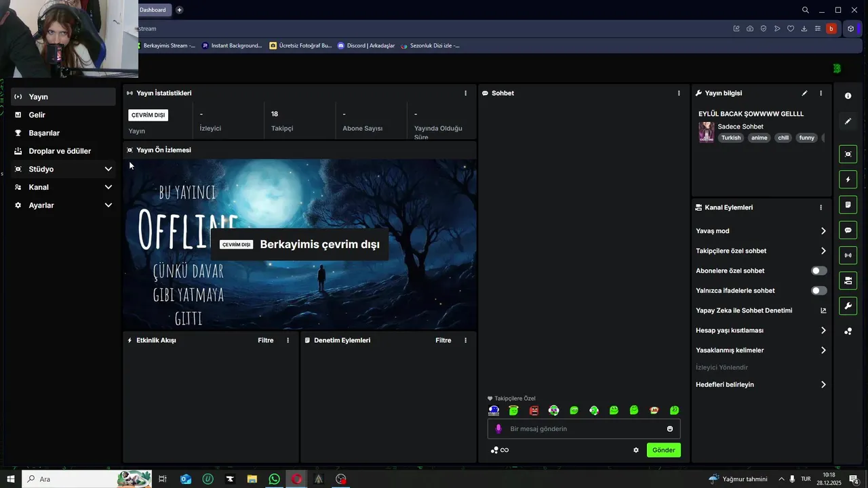Open the Gelir sidebar section
Image resolution: width=868 pixels, height=488 pixels.
[x=64, y=115]
